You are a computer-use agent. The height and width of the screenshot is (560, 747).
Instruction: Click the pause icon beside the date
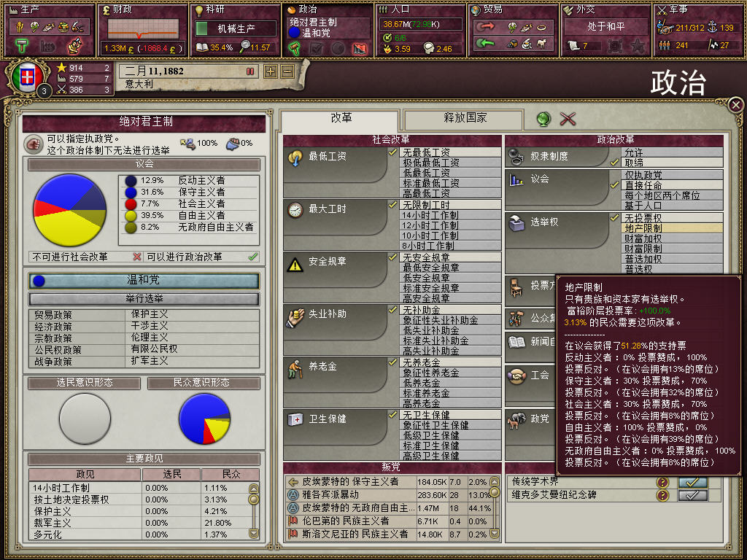[249, 71]
